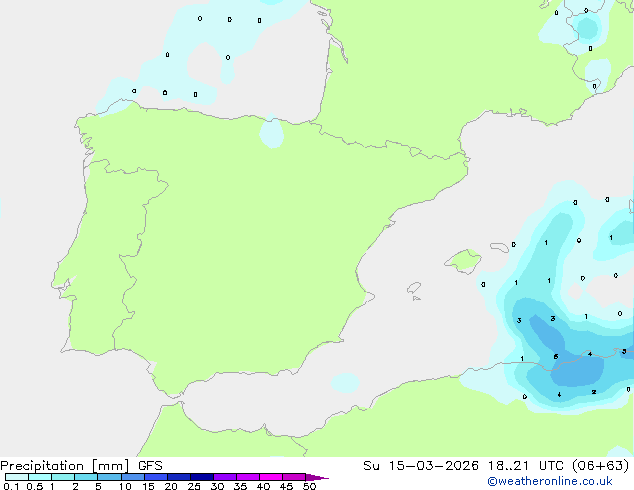
Task: Click the '10' legend scale label
Action: pos(125,486)
